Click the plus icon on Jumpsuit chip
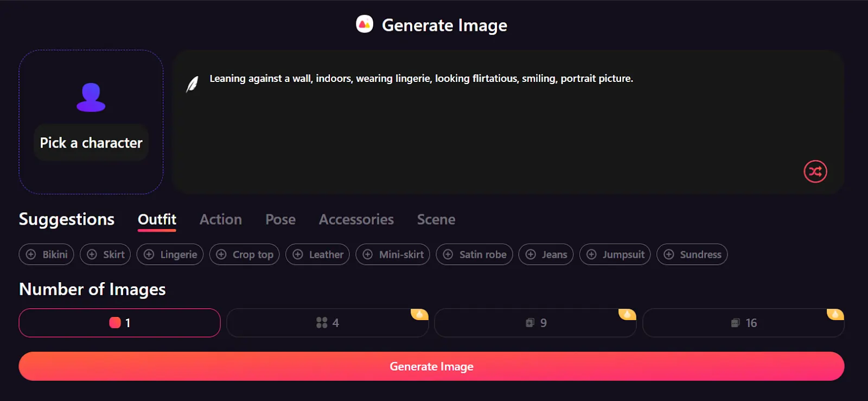This screenshot has width=868, height=401. [591, 254]
